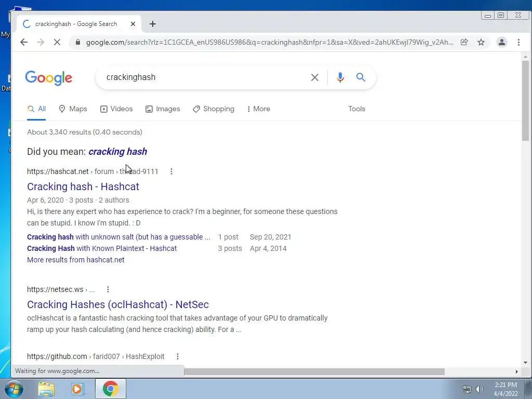Click 'More results from hashcat.net'
Screen dimensions: 532x399
pos(76,260)
